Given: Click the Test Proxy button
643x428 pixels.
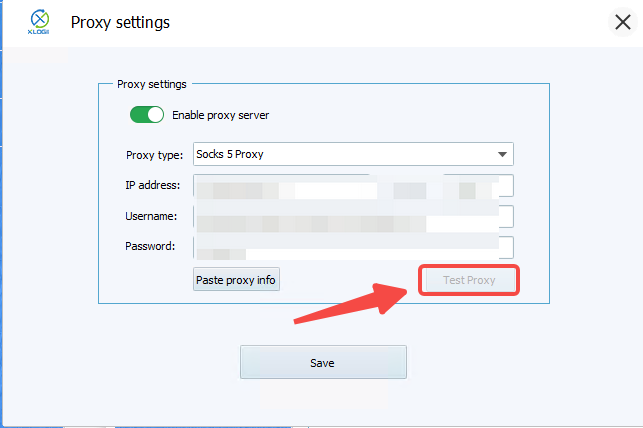Looking at the screenshot, I should coord(469,280).
